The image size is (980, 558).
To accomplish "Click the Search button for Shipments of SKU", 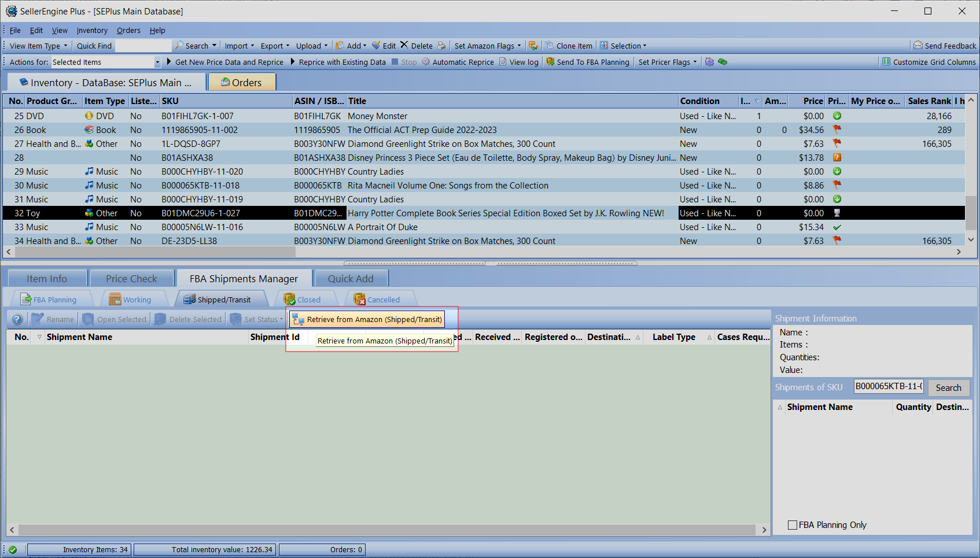I will [948, 387].
